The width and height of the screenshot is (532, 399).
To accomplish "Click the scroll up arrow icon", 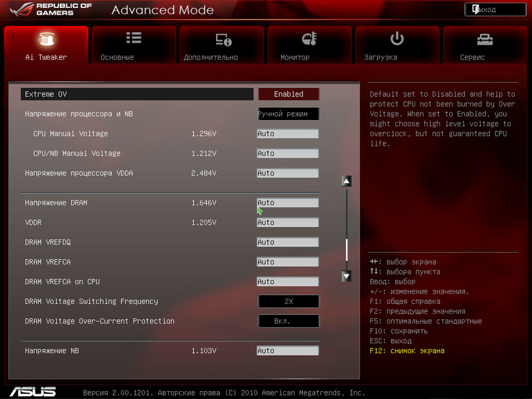I will click(x=347, y=181).
